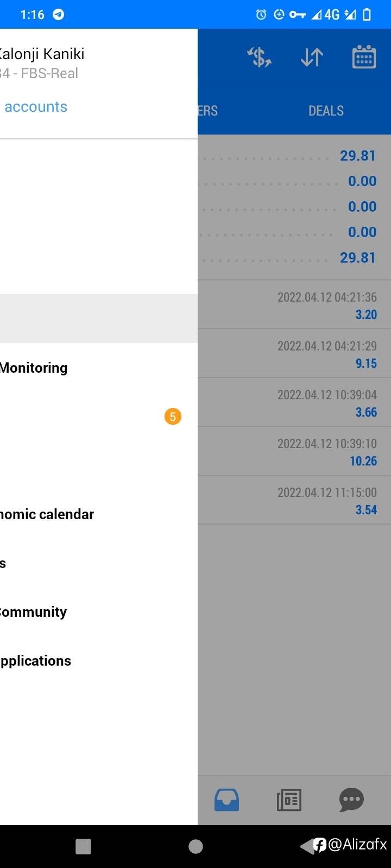Open the Applications menu entry

pos(36,661)
